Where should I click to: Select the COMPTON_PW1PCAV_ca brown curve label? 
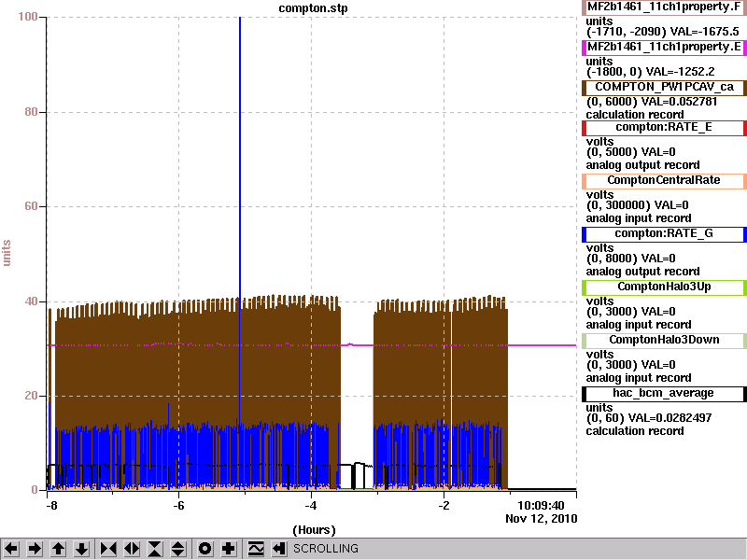pos(664,87)
